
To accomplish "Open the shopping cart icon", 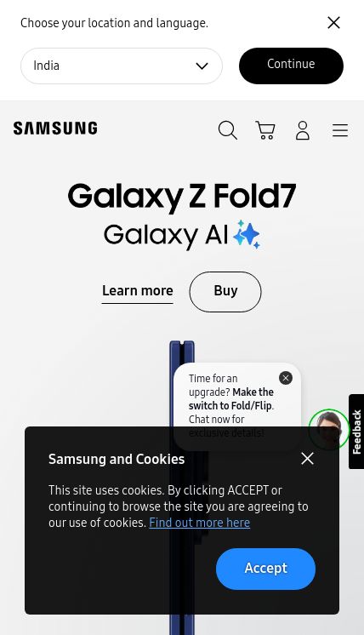I will 265,130.
